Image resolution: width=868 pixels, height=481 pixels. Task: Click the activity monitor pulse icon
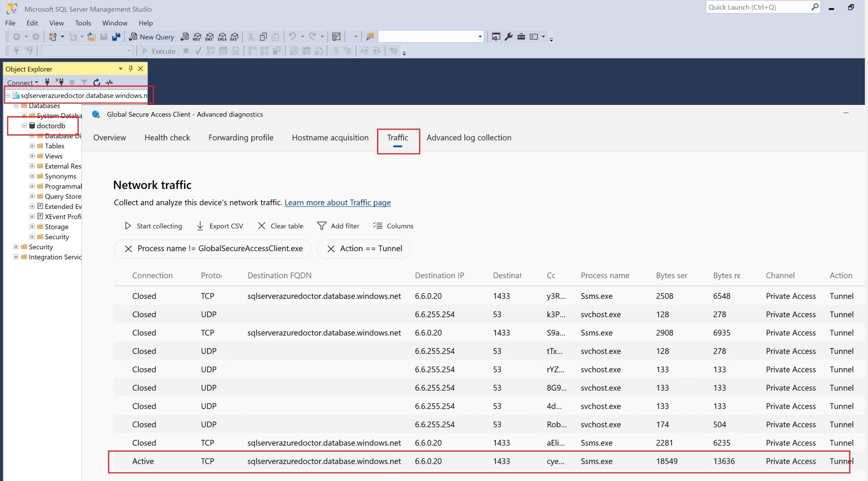[109, 82]
